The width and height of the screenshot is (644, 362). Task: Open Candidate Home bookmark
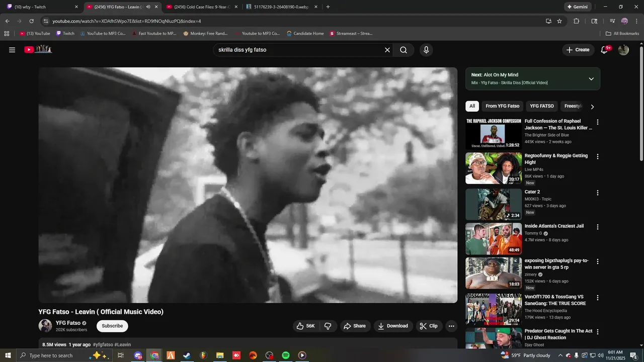pyautogui.click(x=305, y=34)
